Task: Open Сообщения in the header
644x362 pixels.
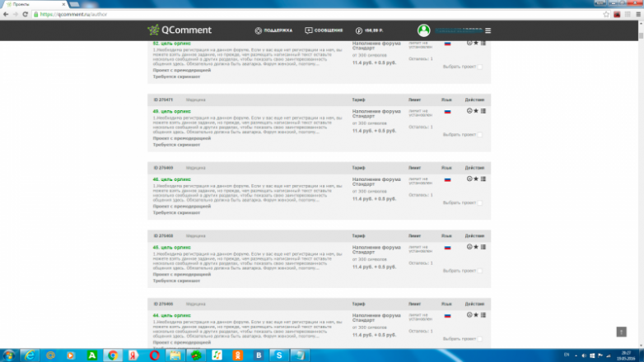Action: (x=324, y=30)
